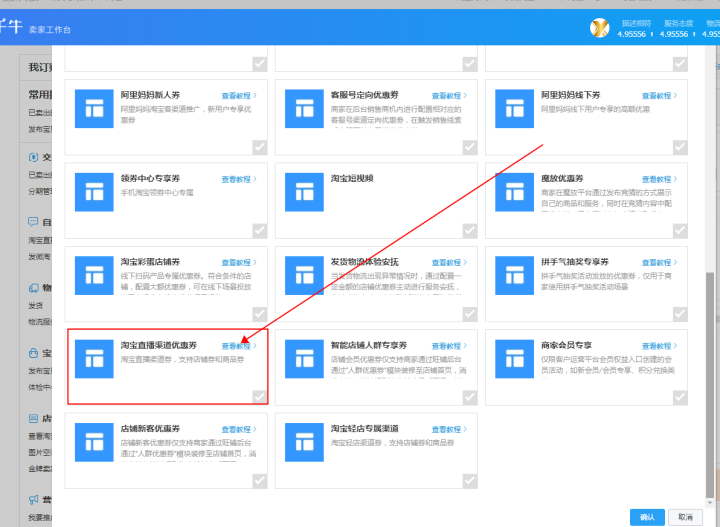Click the gold shop avatar in header
This screenshot has width=720, height=527.
600,28
